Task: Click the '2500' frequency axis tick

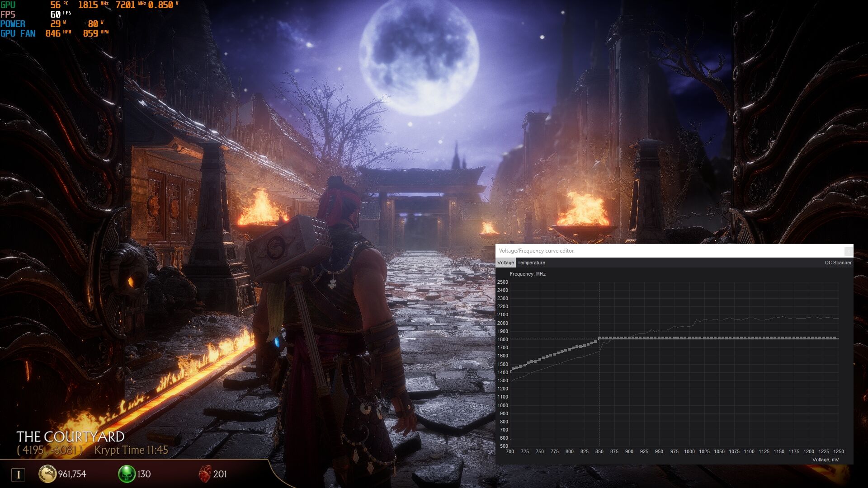Action: 502,282
